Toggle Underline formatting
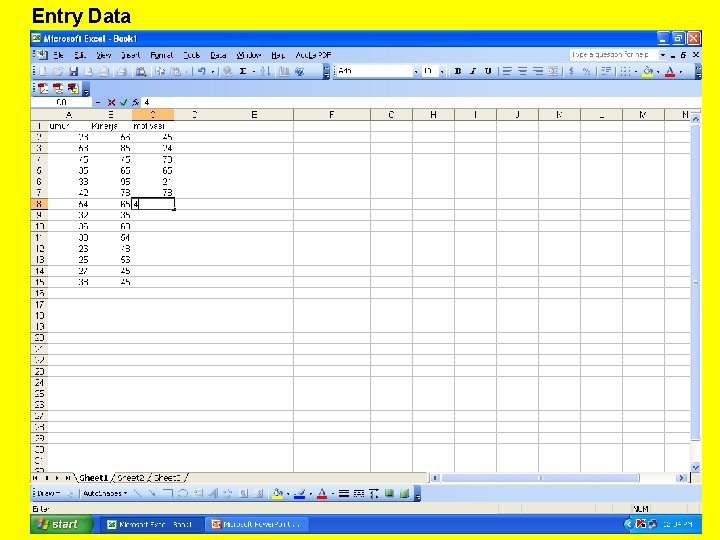 click(x=488, y=72)
